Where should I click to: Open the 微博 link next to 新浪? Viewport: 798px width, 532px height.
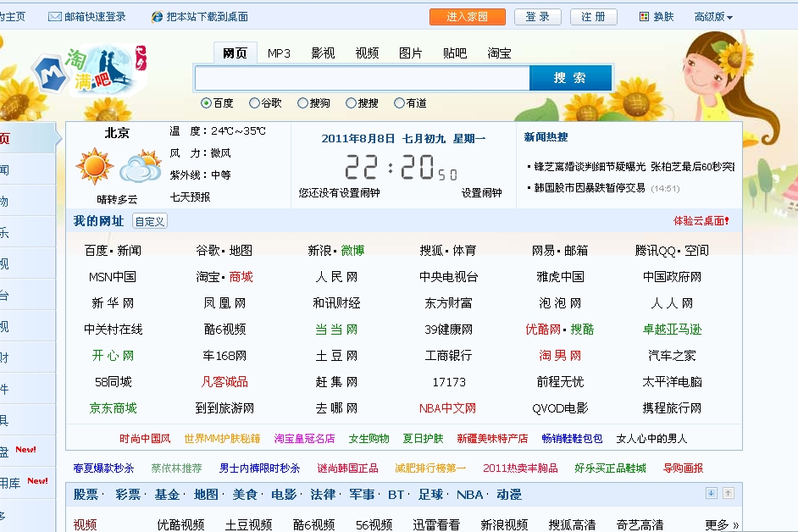[x=352, y=251]
